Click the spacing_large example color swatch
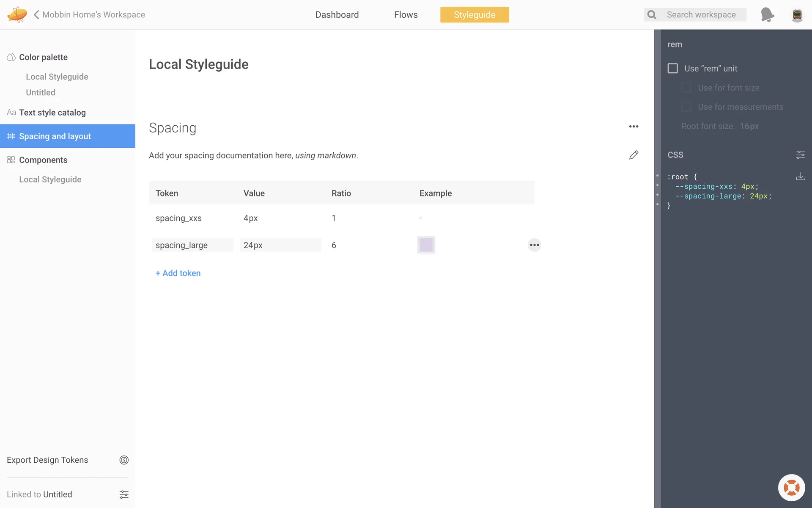The image size is (812, 508). click(x=426, y=245)
